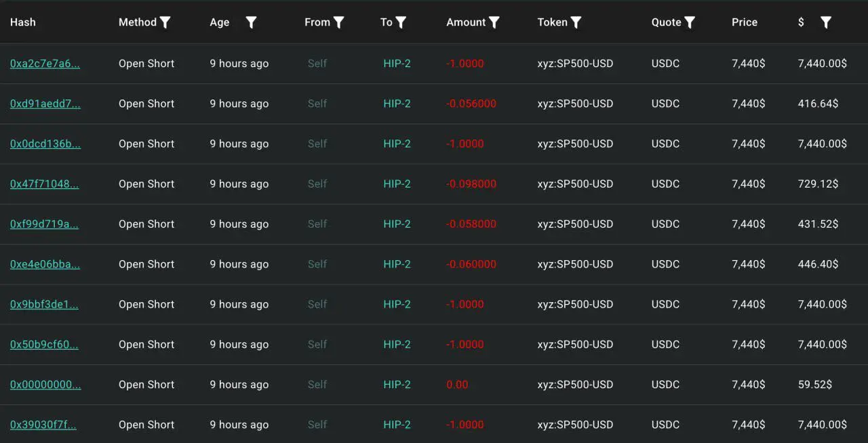Click xyz:SP500-USD in the 0x39030f7f row

pos(575,425)
